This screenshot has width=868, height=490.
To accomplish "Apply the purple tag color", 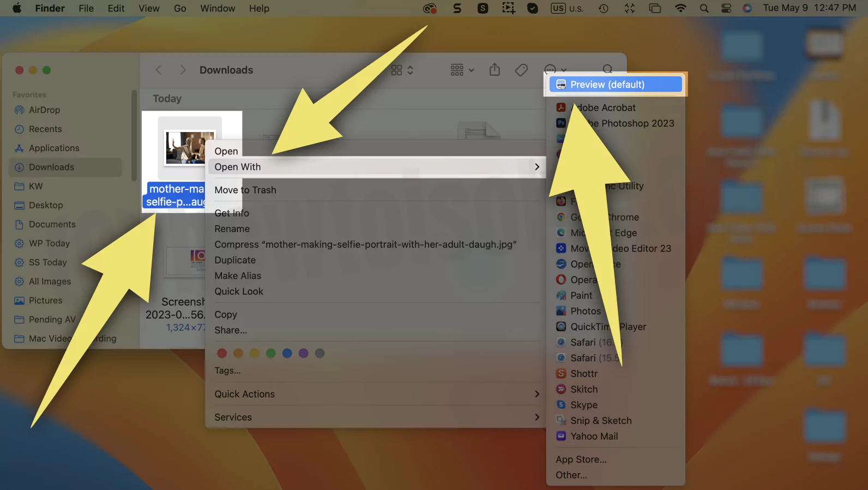I will coord(304,353).
